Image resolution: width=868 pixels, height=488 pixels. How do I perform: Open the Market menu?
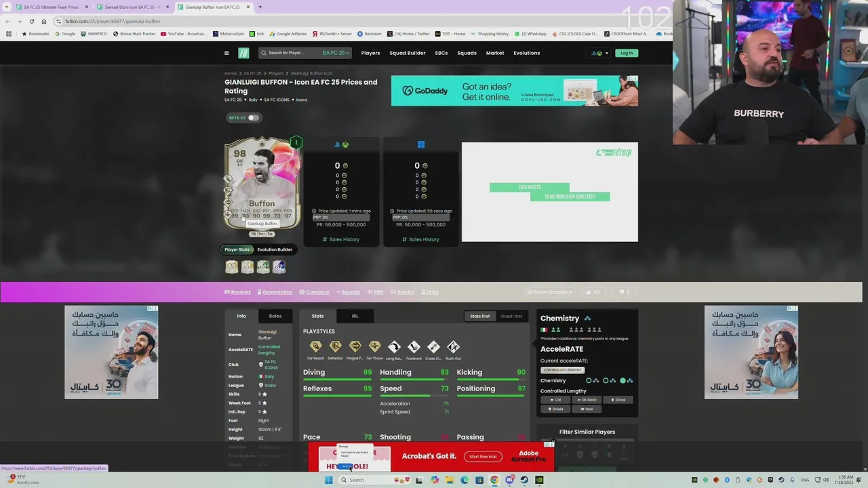click(495, 53)
